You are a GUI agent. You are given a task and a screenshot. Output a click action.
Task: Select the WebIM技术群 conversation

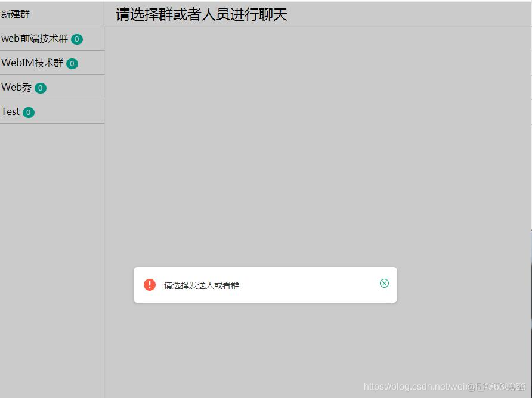tap(33, 63)
